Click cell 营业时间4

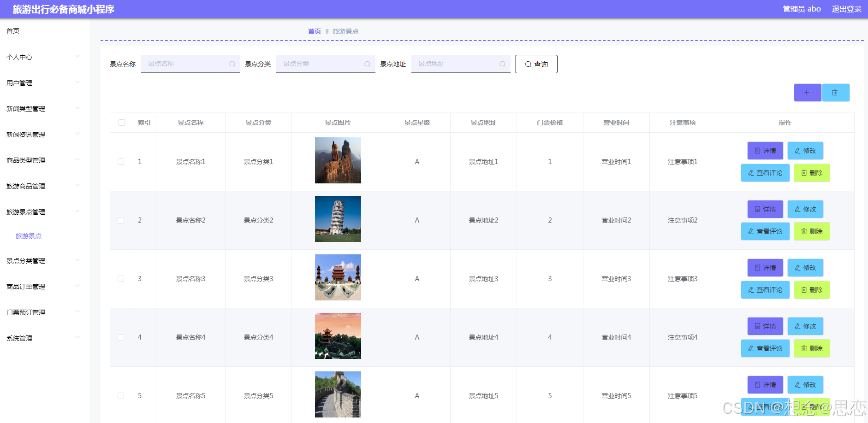tap(616, 337)
